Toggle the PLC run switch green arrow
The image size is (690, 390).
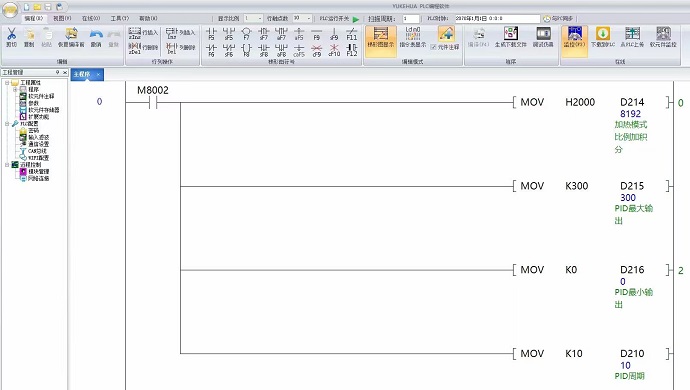click(x=356, y=18)
